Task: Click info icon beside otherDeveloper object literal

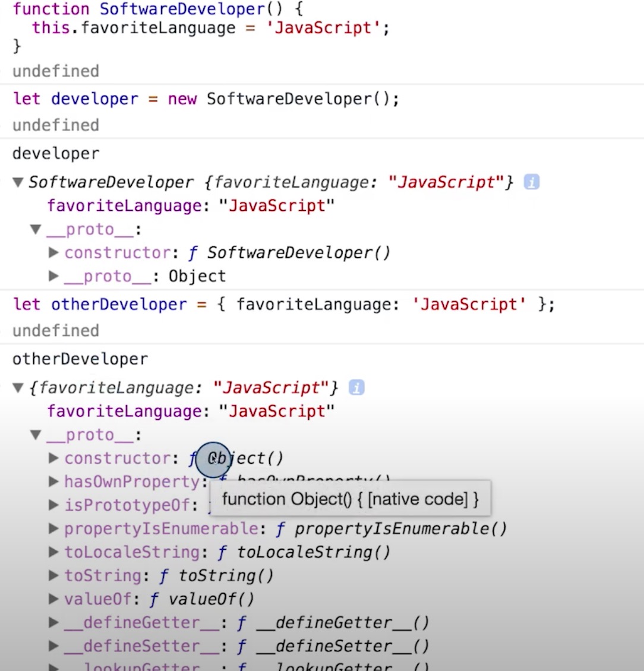Action: (356, 388)
